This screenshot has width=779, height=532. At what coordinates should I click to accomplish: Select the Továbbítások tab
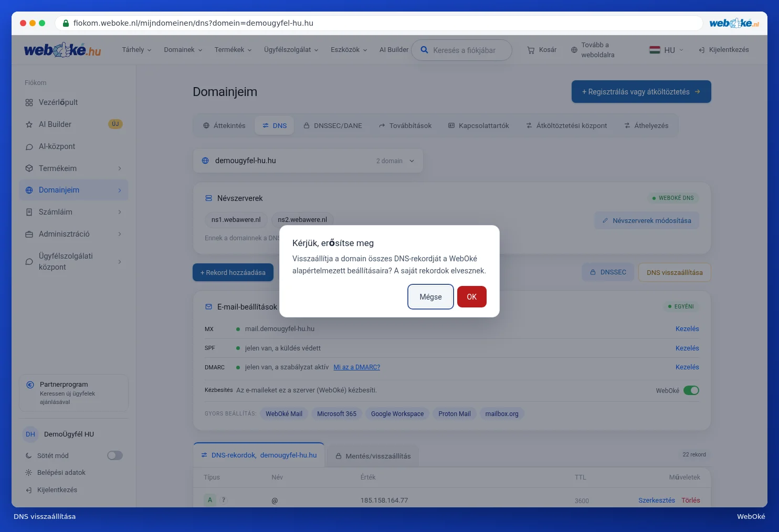(405, 126)
